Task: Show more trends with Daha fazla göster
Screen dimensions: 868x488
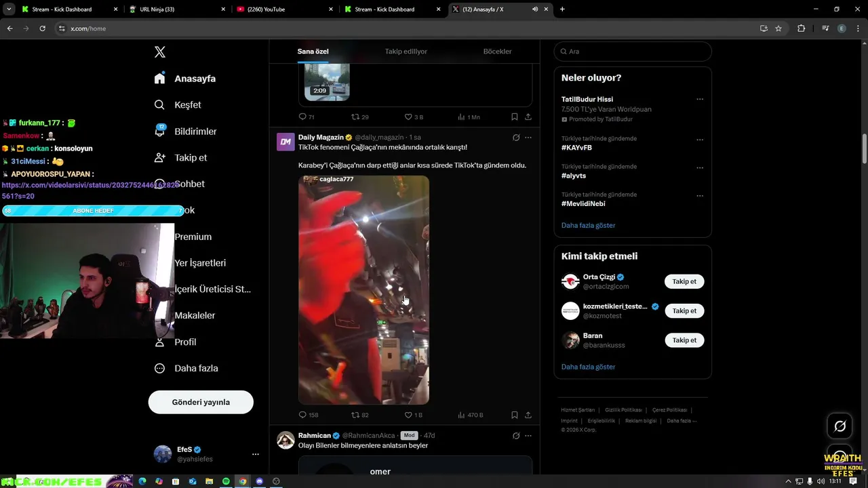Action: tap(588, 226)
